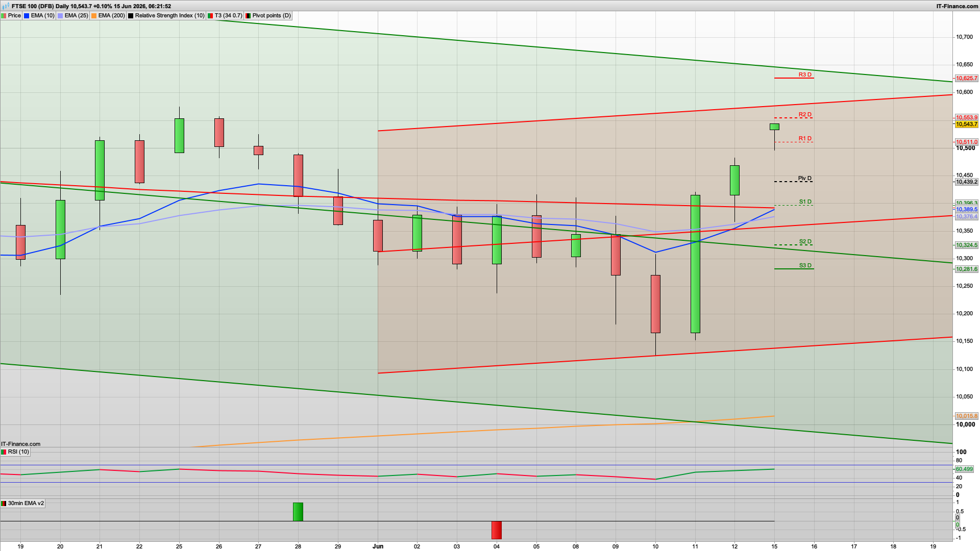Viewport: 980px width, 551px height.
Task: Click the IT-Finance.com link at top right
Action: (x=957, y=6)
